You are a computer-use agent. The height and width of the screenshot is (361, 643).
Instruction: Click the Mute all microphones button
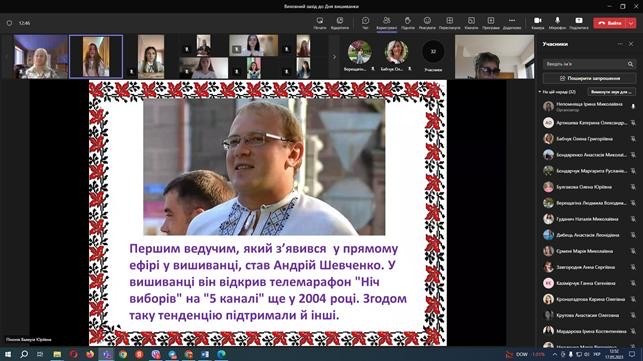point(611,92)
